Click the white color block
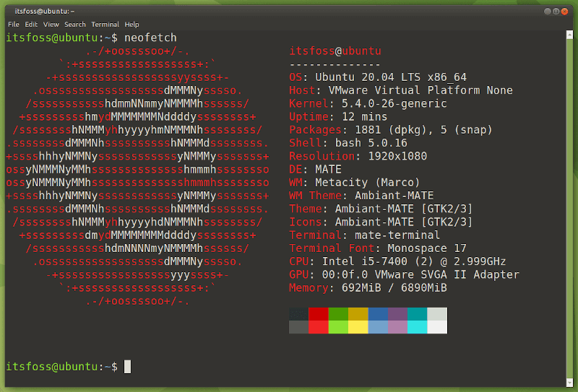Viewport: 578px width, 392px height. point(437,327)
